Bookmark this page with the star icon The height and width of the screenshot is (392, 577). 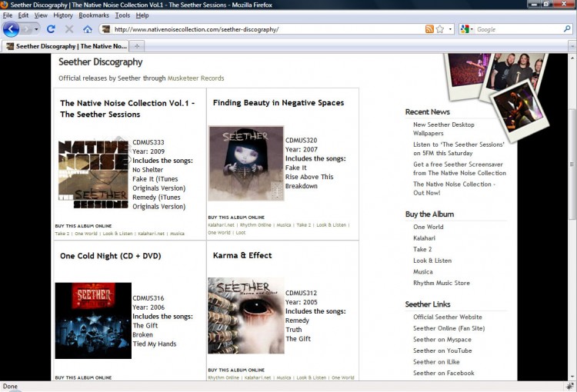(440, 29)
